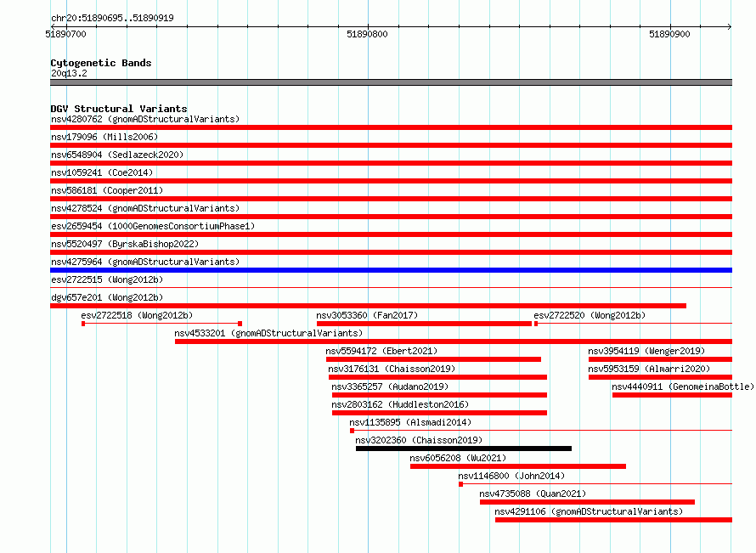Select the 20q13.2 band label
The image size is (756, 553).
(x=69, y=73)
